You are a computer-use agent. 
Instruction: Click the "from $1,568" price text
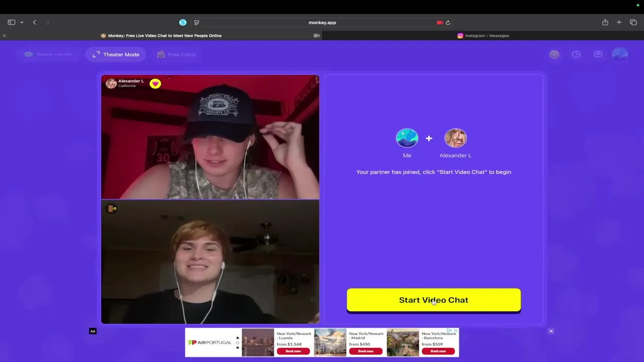[x=289, y=344]
